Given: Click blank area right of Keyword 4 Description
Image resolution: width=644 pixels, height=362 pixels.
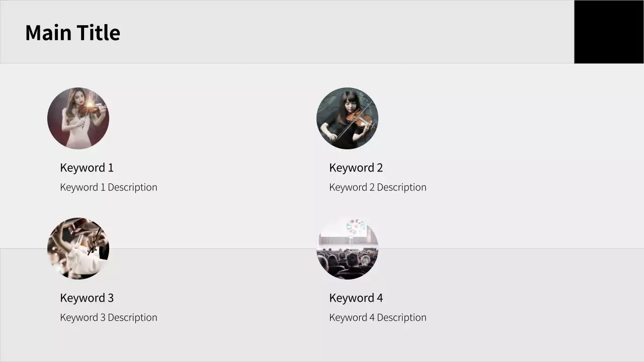Looking at the screenshot, I should click(528, 318).
